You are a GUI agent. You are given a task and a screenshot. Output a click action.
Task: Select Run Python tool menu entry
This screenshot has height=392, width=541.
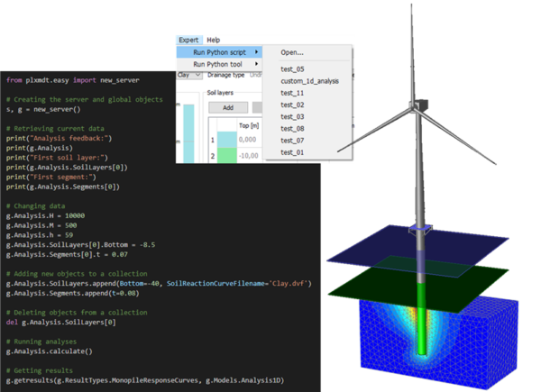(x=219, y=64)
